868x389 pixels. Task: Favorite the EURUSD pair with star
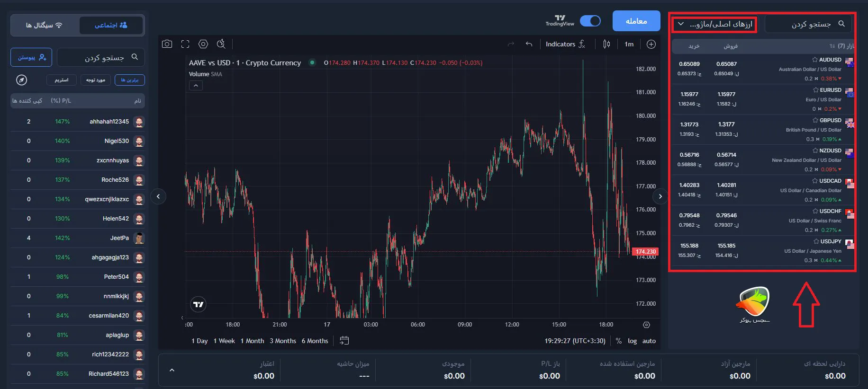pyautogui.click(x=815, y=90)
